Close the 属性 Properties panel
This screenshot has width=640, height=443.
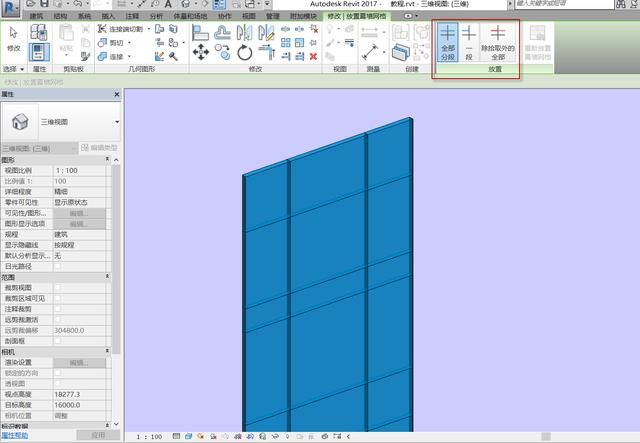(117, 94)
